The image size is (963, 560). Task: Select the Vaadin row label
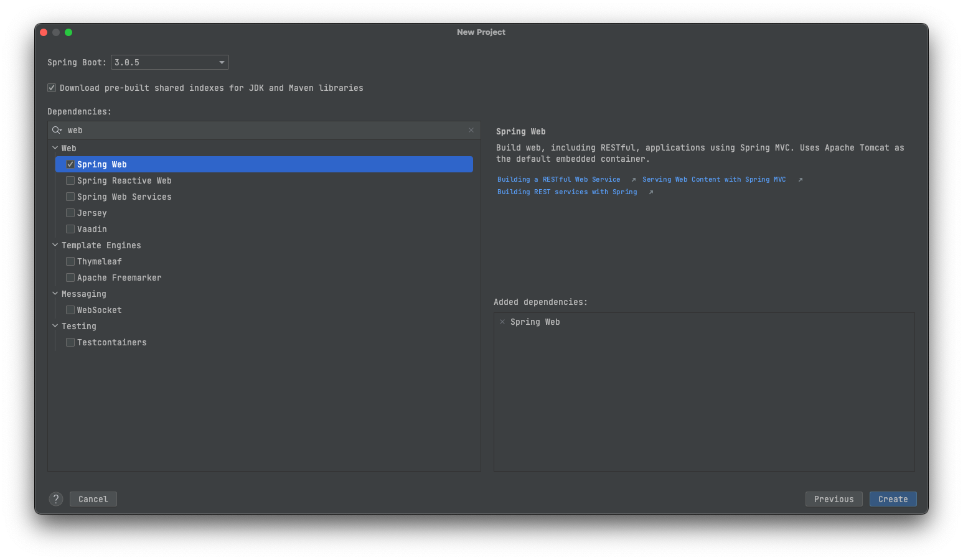[x=92, y=229]
